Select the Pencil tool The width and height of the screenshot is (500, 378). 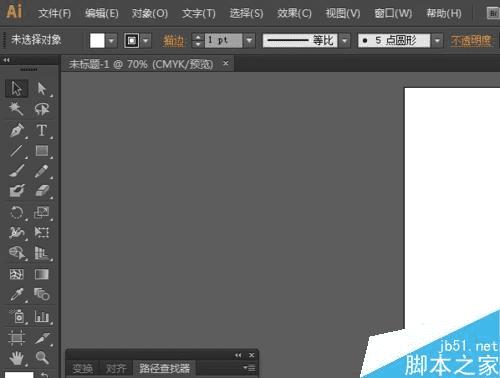[x=42, y=171]
